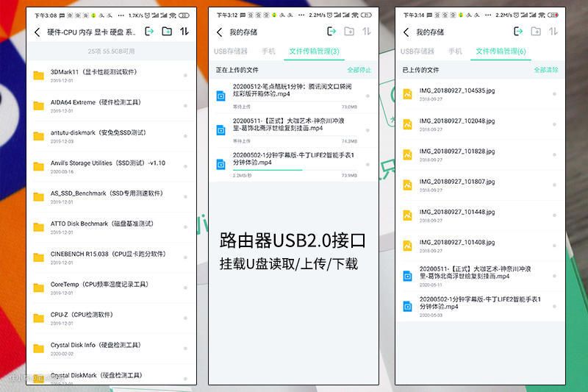Tap the image icon for IMG_20180927_101408.jpg

tap(407, 246)
